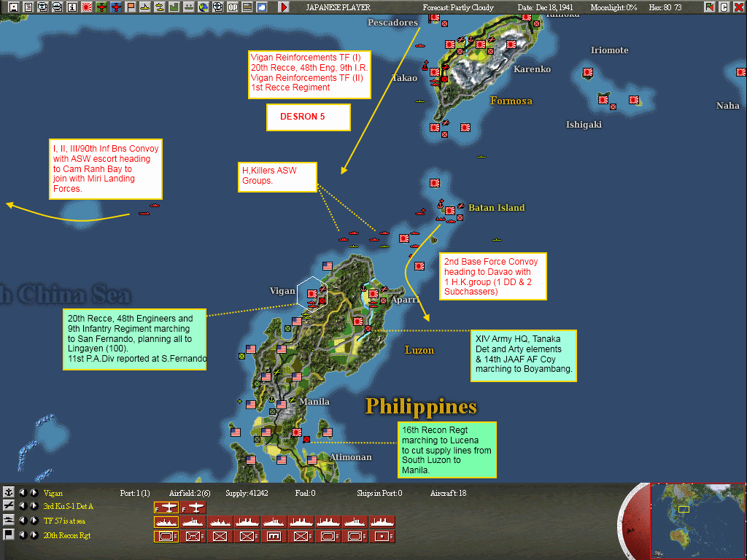747x560 pixels.
Task: Show next air unit after 3rd Ku S-1
Action: click(x=34, y=506)
